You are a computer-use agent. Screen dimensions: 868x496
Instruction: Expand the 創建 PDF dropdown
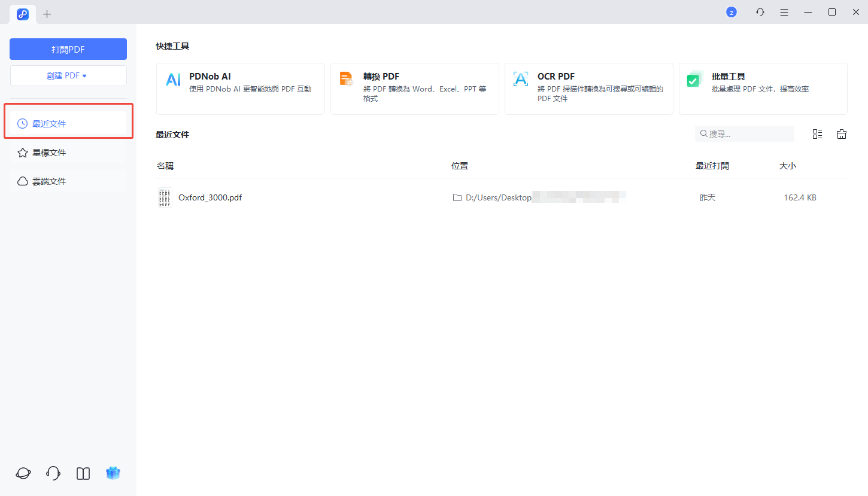click(68, 75)
